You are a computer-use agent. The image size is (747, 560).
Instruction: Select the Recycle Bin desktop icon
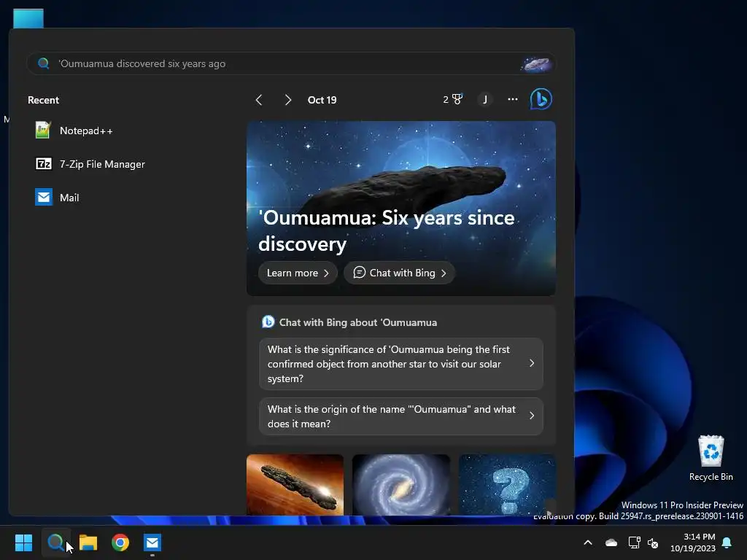(x=711, y=458)
